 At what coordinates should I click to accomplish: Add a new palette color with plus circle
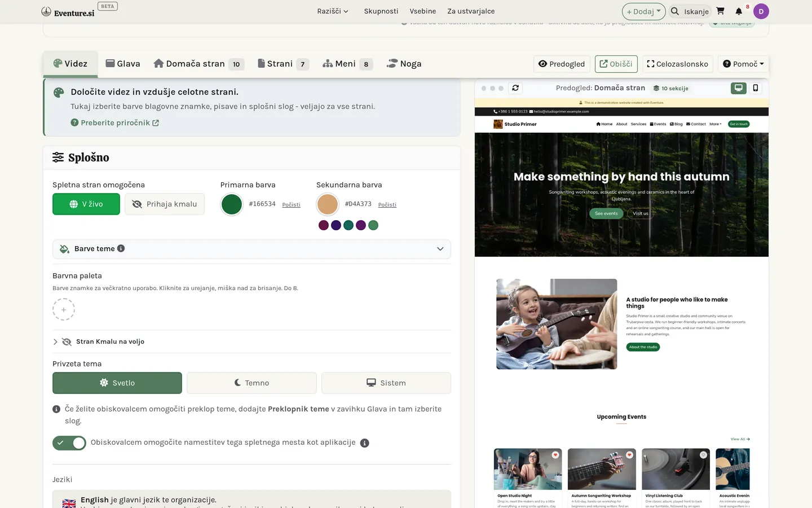pos(64,309)
